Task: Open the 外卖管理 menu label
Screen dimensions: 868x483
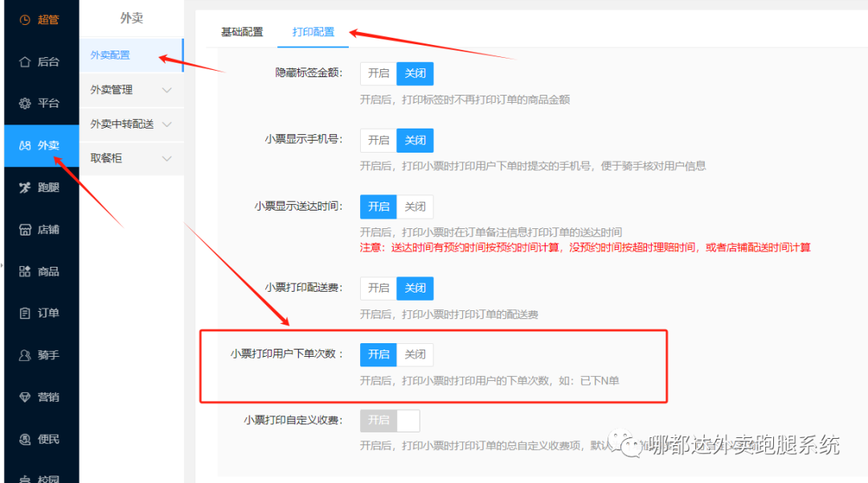Action: pos(111,90)
